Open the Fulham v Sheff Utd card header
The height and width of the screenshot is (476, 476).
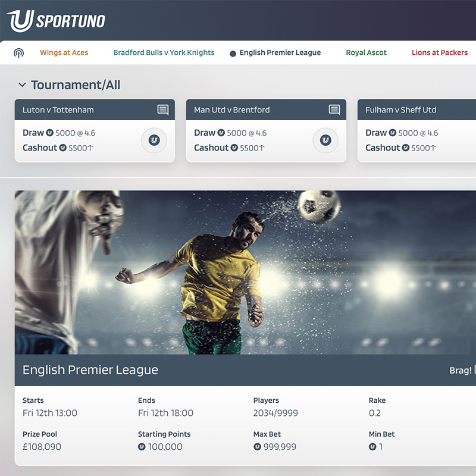click(x=417, y=109)
